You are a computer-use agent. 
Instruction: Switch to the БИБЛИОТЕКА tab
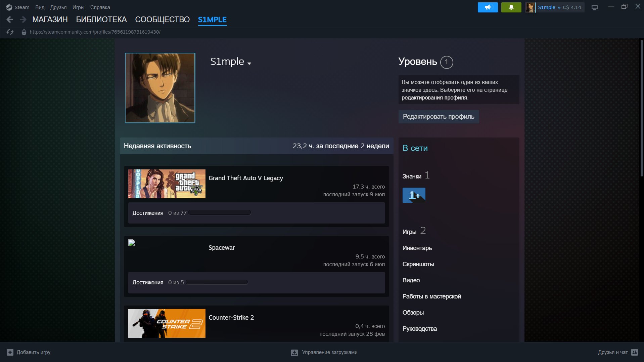(x=101, y=19)
